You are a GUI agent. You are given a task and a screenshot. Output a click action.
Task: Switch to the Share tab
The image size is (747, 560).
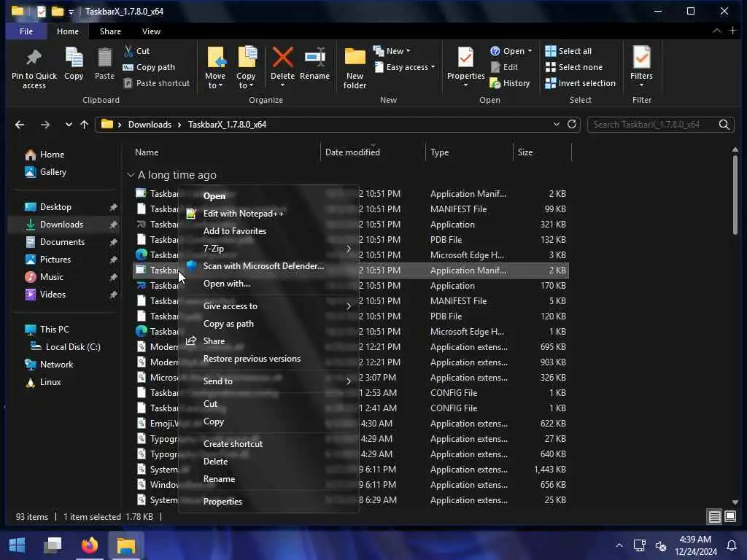click(x=110, y=31)
